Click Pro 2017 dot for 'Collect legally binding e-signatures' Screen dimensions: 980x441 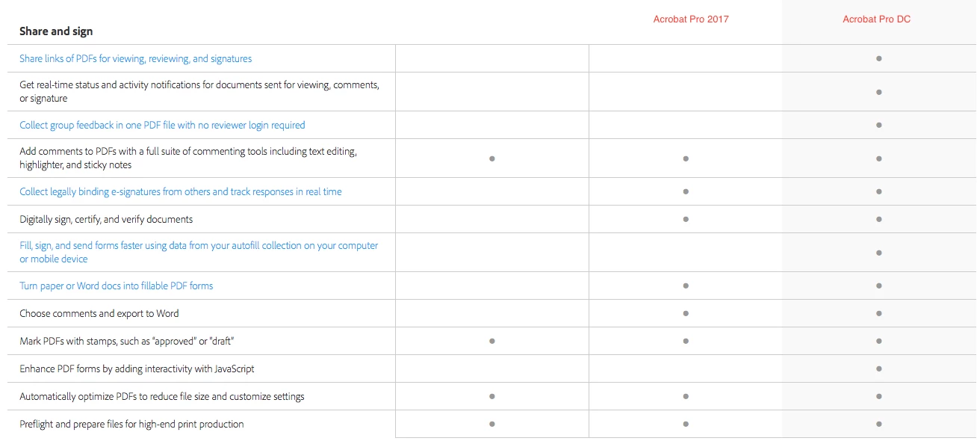tap(686, 191)
